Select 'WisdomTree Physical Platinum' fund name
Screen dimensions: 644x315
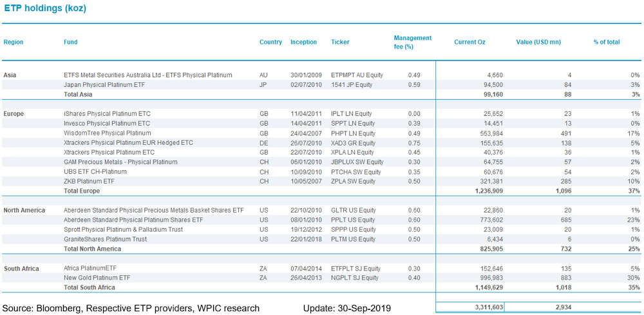click(107, 133)
